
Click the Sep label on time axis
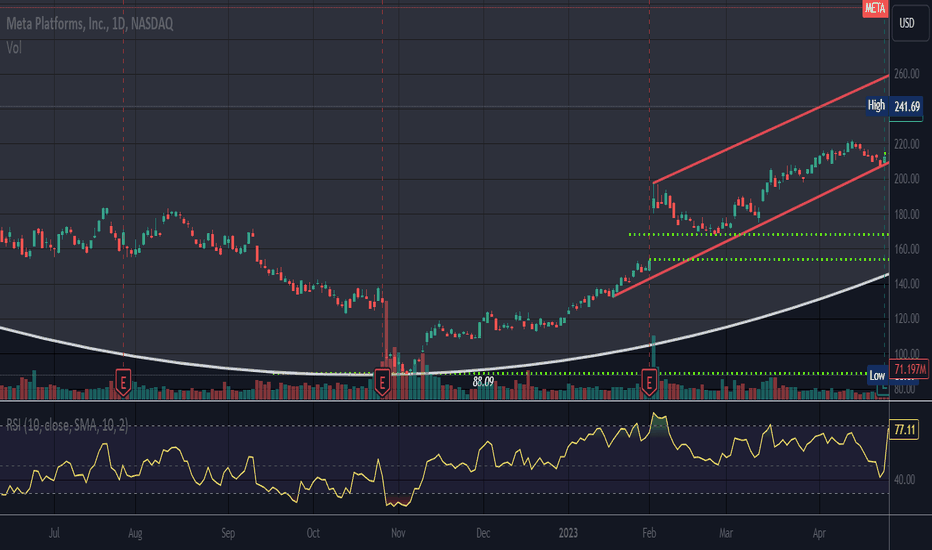(228, 533)
